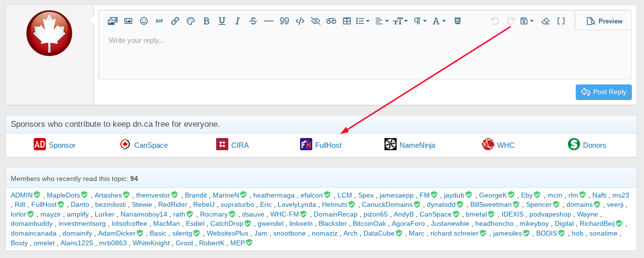Image resolution: width=644 pixels, height=258 pixels.
Task: Open the WHC sponsor link
Action: point(506,145)
